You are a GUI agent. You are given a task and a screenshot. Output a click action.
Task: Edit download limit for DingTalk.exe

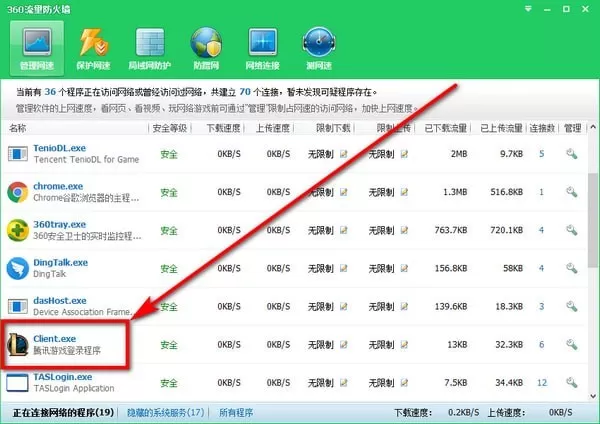pyautogui.click(x=344, y=268)
